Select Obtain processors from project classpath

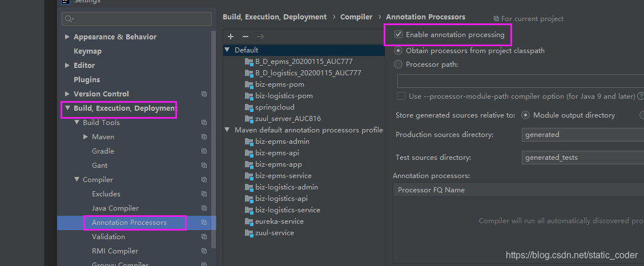[399, 50]
